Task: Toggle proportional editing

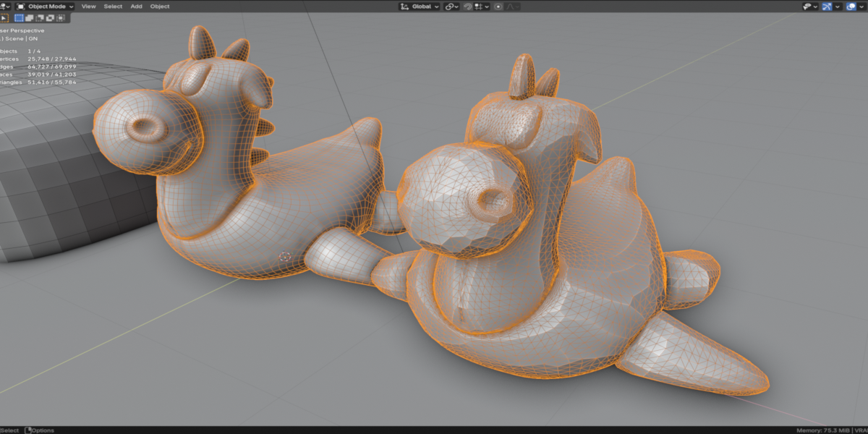Action: [498, 7]
